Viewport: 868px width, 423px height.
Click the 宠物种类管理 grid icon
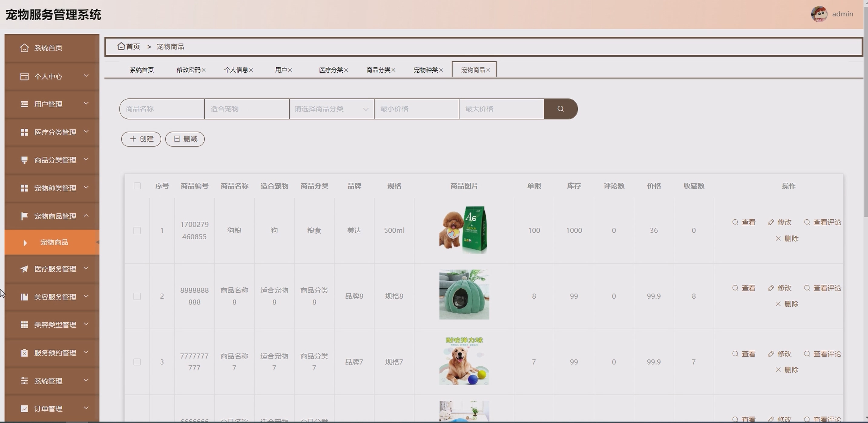[24, 188]
